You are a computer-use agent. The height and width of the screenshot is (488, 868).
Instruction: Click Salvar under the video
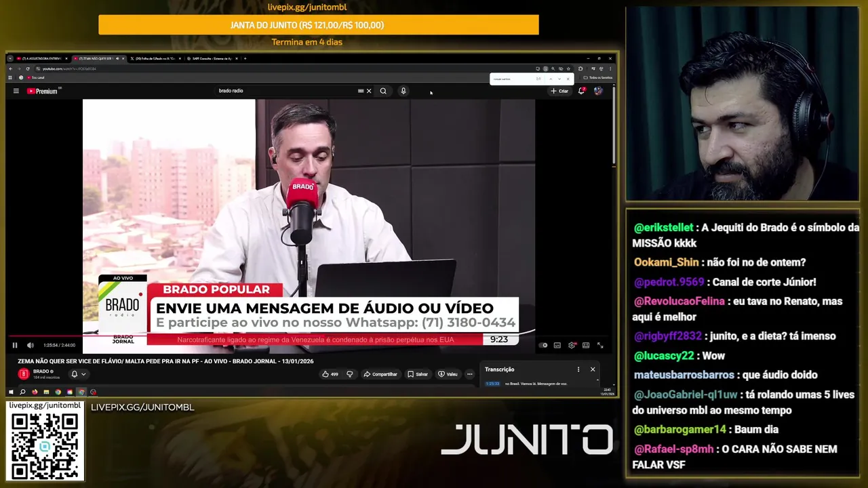[x=418, y=374]
